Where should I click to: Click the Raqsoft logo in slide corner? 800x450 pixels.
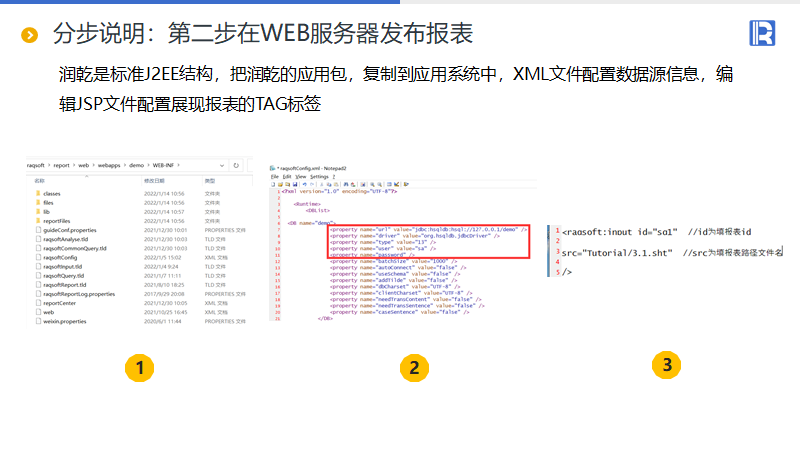tap(762, 33)
